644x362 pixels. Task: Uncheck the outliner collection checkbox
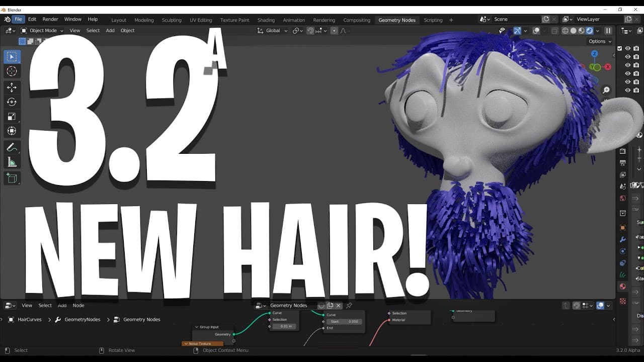[620, 48]
